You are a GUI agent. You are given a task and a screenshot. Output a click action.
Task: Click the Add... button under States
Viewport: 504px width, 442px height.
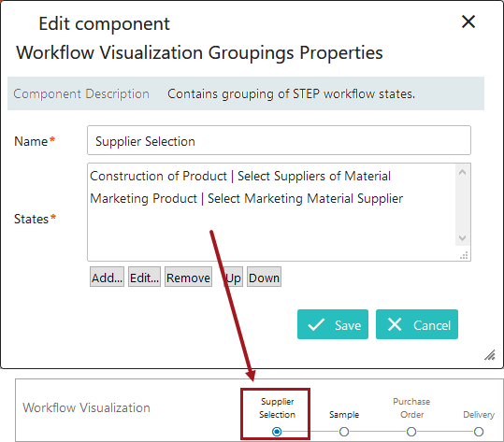[107, 277]
